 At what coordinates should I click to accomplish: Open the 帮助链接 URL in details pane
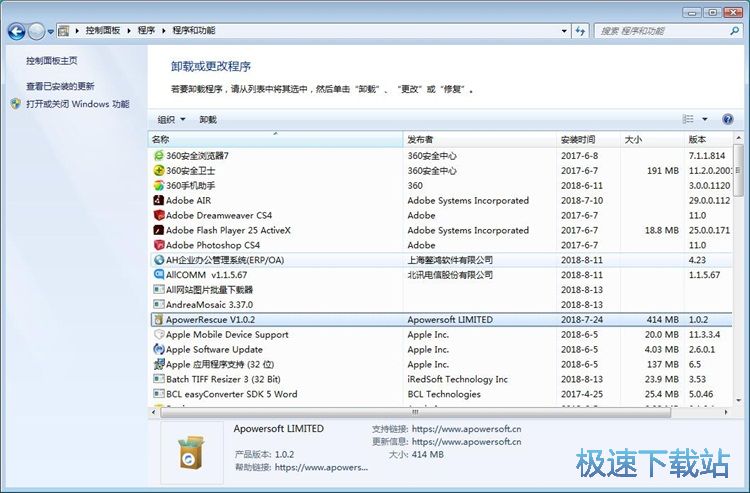coord(321,467)
